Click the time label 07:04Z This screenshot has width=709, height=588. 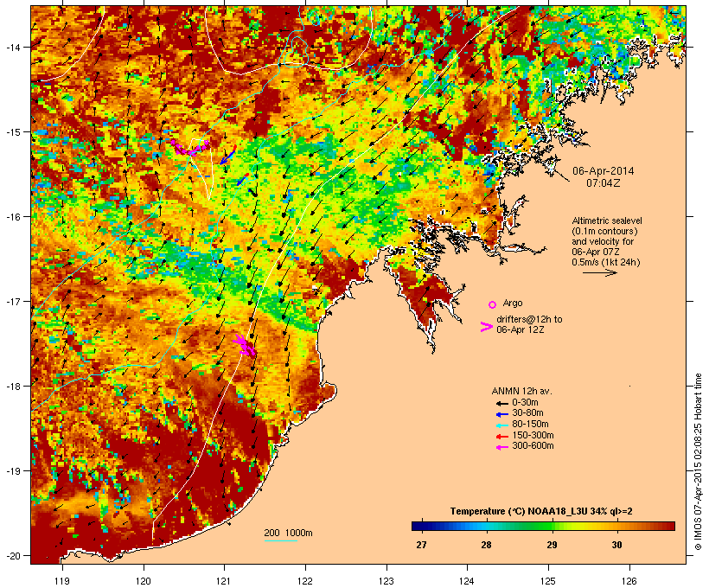pyautogui.click(x=604, y=183)
